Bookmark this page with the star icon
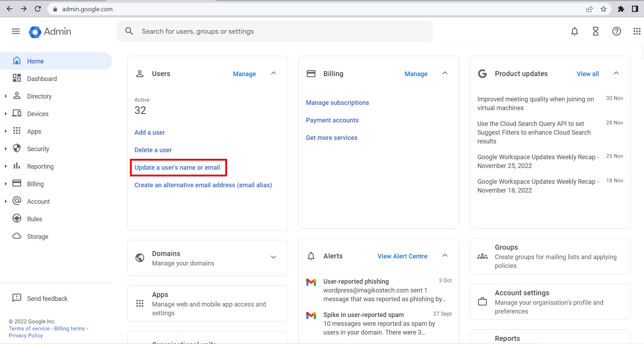The height and width of the screenshot is (344, 644). coord(603,9)
